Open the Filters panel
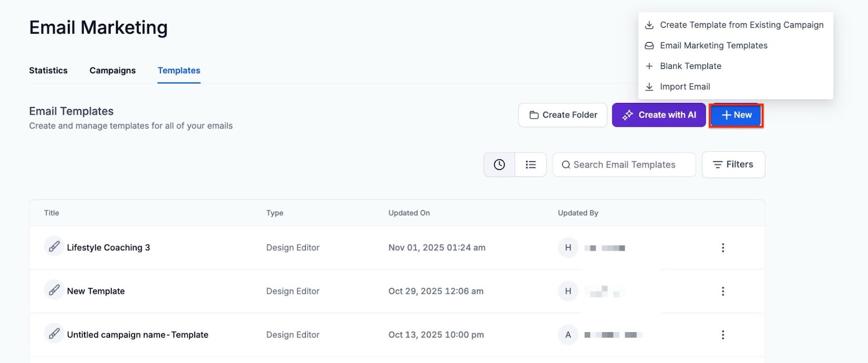 pyautogui.click(x=733, y=165)
